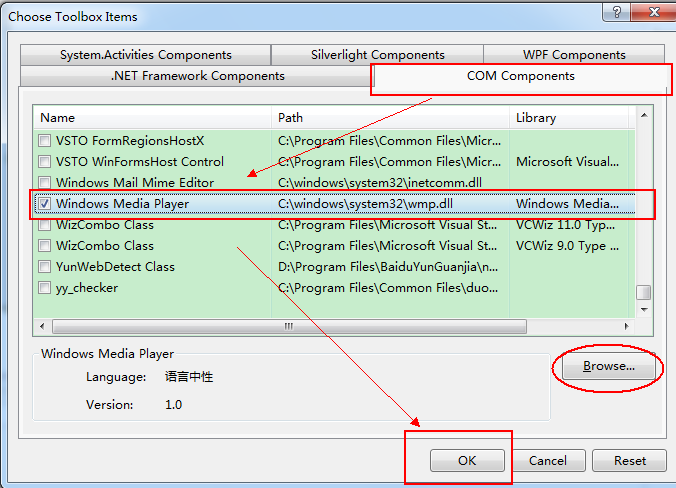Click the Windows Media... library cell
Screen dimensions: 676x488
(567, 203)
